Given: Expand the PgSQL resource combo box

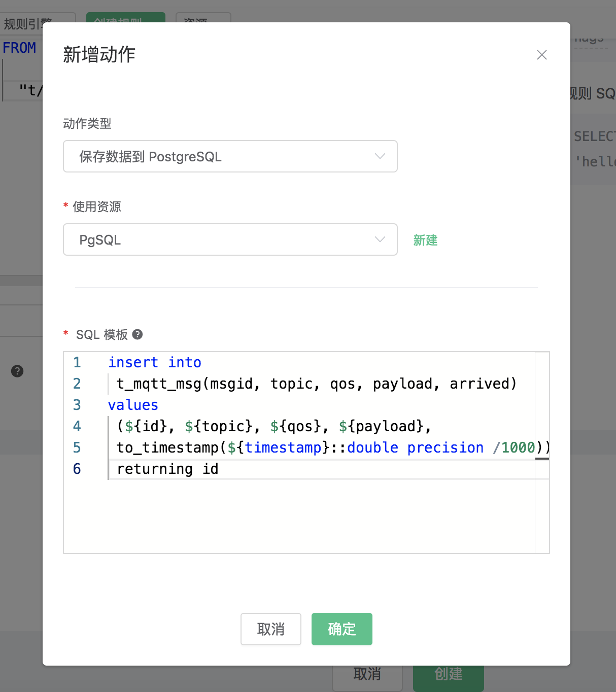Looking at the screenshot, I should 230,239.
